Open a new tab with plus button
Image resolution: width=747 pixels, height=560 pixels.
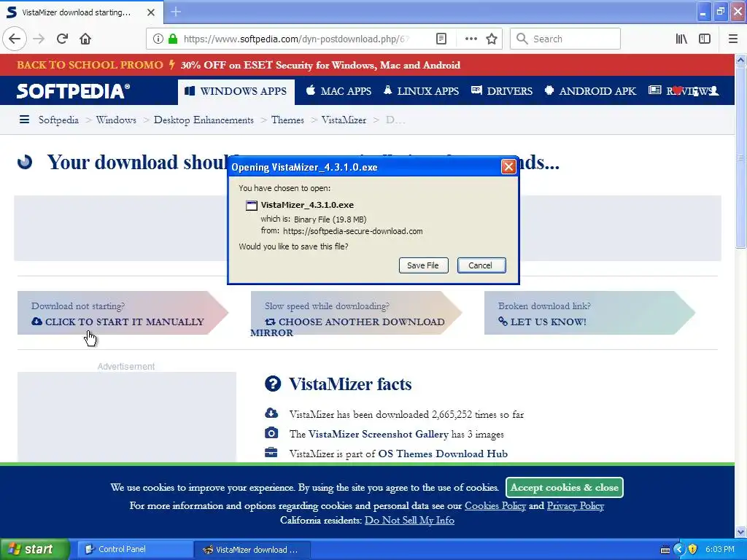(x=176, y=12)
